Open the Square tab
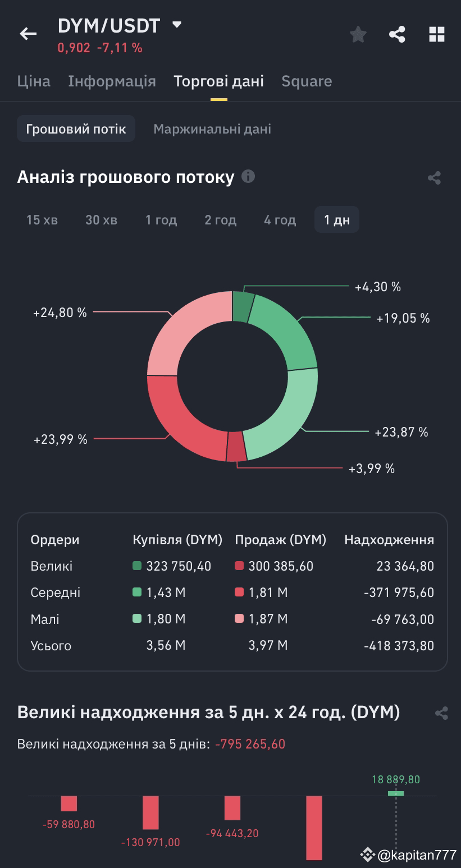The height and width of the screenshot is (868, 461). click(307, 81)
